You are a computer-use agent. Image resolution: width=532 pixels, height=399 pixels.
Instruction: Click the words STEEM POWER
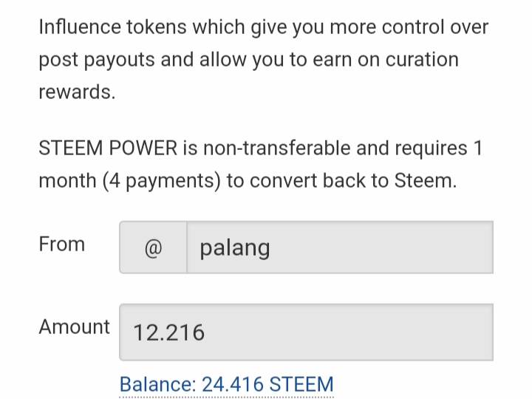pos(107,149)
